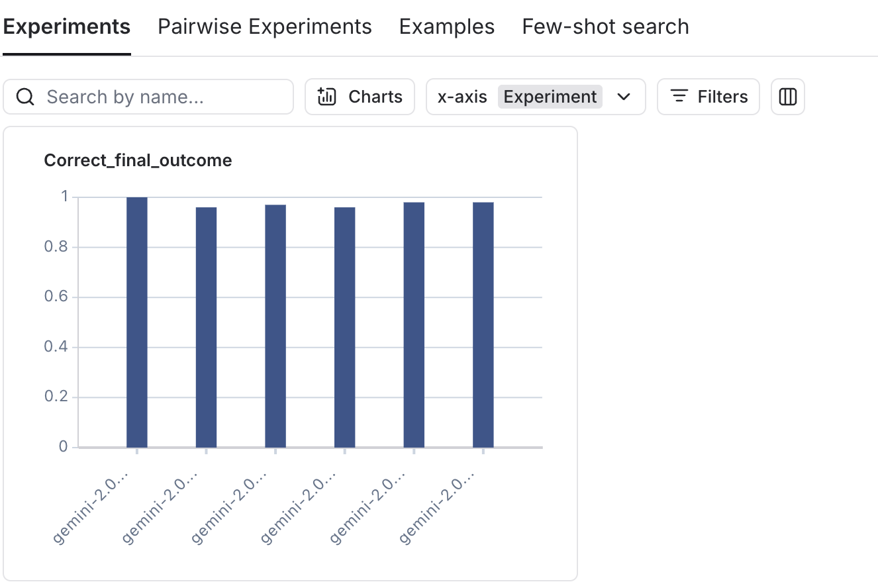Go to the Examples tab
The width and height of the screenshot is (878, 588).
(447, 26)
